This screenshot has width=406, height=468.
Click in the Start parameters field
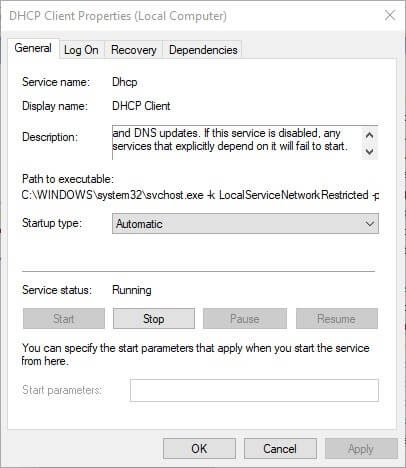click(254, 390)
